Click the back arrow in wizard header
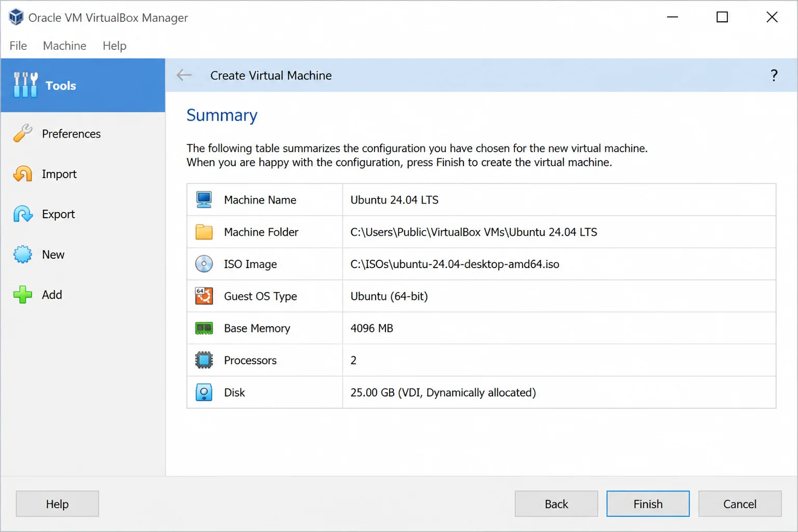The height and width of the screenshot is (532, 798). tap(184, 75)
